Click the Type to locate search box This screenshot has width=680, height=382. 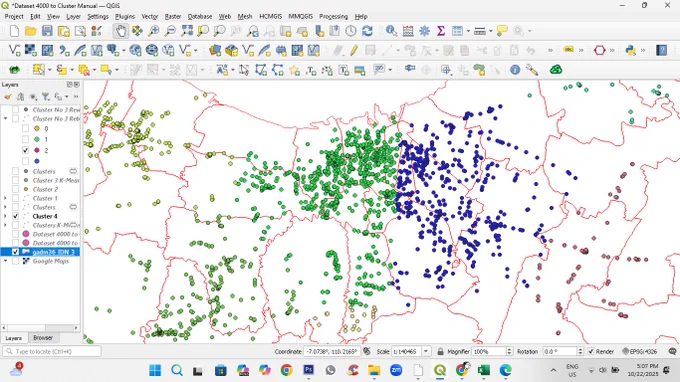point(52,351)
